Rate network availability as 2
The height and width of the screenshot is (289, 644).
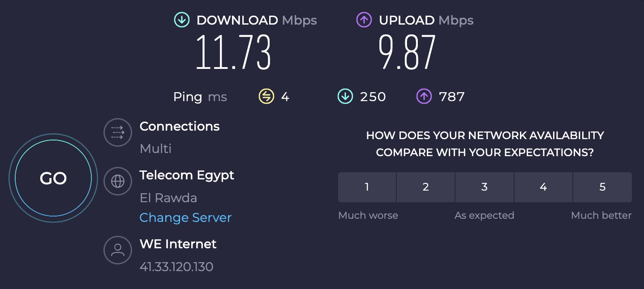[425, 187]
